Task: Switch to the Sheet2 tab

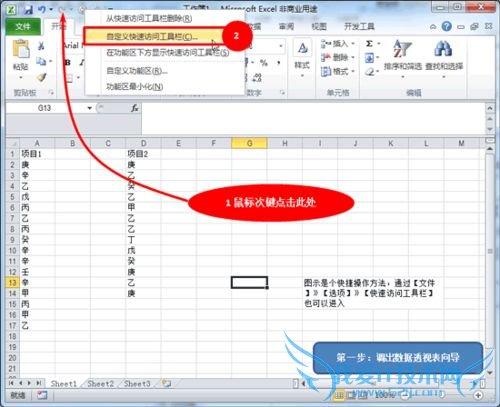Action: [100, 384]
